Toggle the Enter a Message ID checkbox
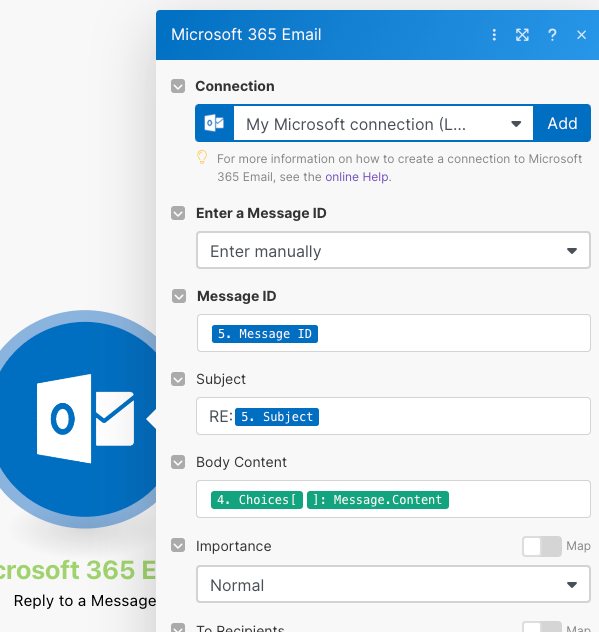 point(178,213)
